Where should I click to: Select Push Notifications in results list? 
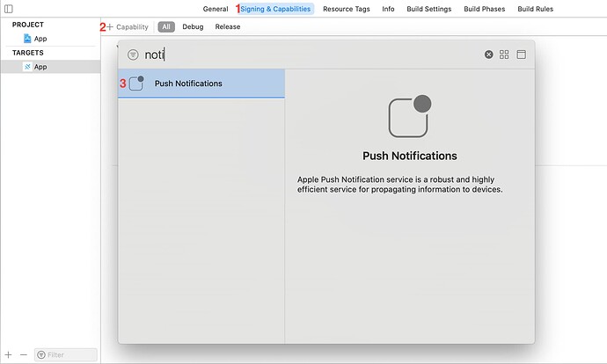pos(201,84)
